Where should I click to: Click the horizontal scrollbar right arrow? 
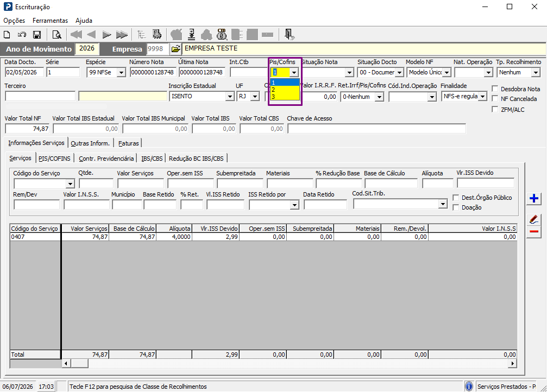coord(512,363)
